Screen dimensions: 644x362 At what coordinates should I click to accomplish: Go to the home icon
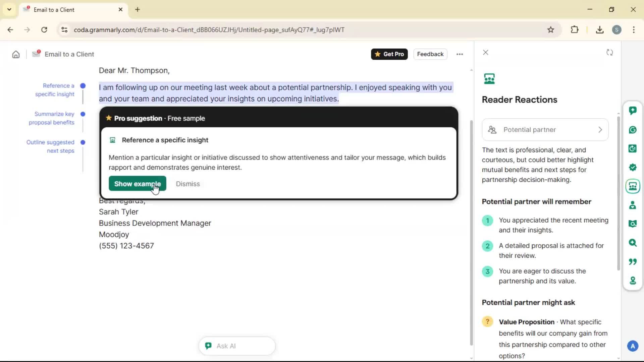[16, 54]
